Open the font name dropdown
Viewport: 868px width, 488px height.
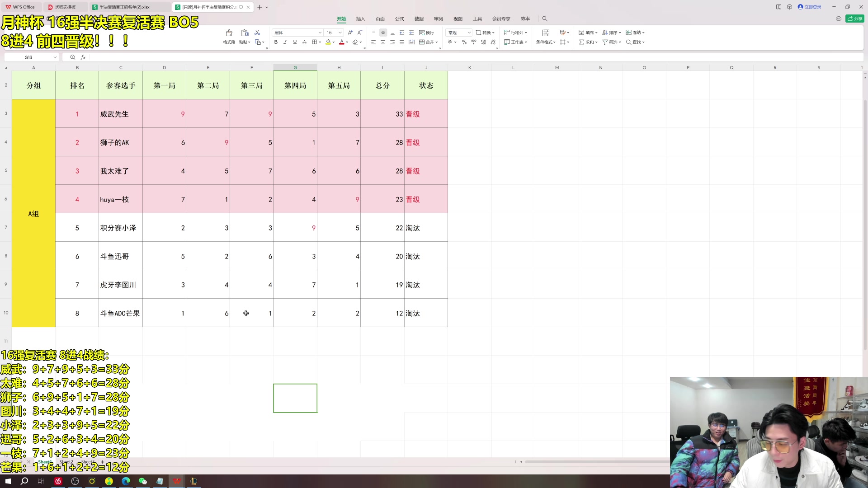(320, 33)
